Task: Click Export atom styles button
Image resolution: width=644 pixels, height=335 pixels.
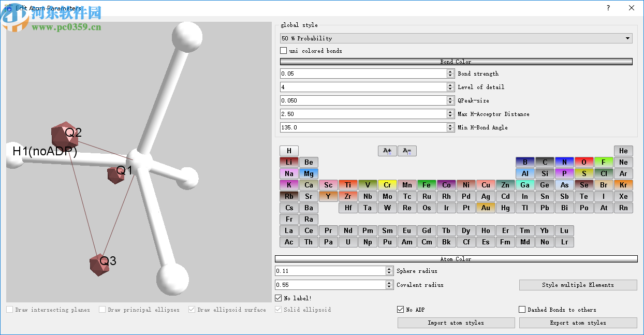Action: click(x=578, y=323)
